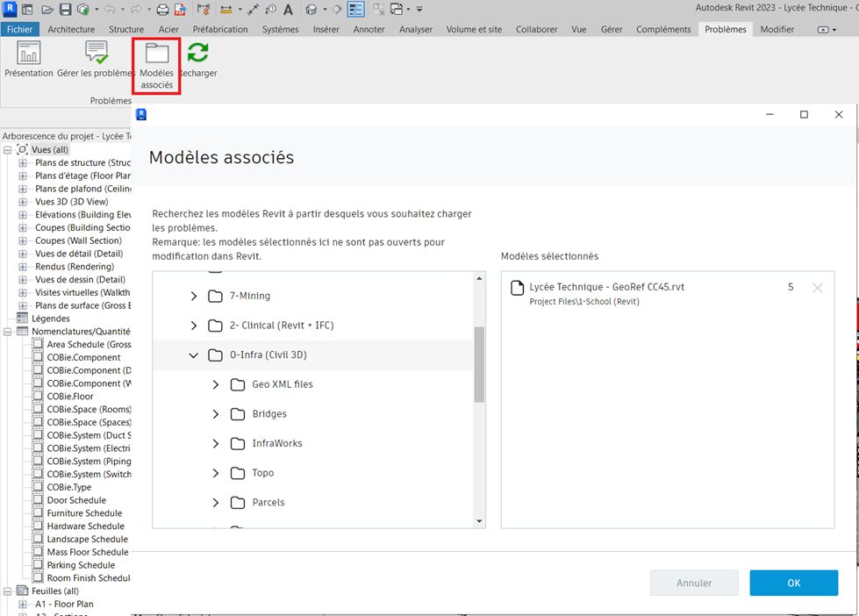Click the Switch Windows icon
The height and width of the screenshot is (616, 859).
pyautogui.click(x=397, y=10)
